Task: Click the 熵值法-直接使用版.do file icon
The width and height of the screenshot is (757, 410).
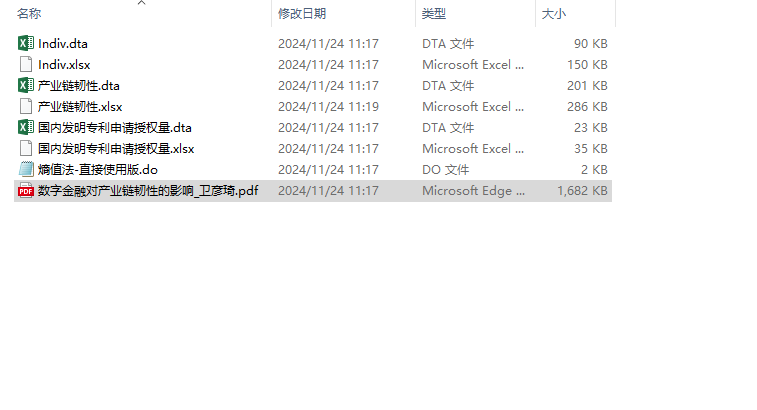Action: [x=26, y=169]
